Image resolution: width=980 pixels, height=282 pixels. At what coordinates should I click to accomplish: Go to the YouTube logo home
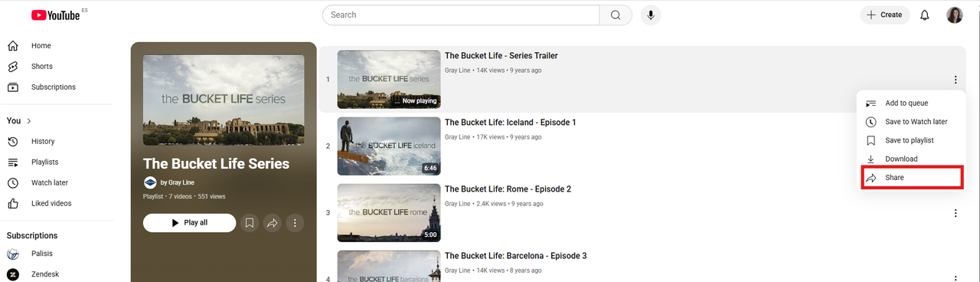click(55, 15)
